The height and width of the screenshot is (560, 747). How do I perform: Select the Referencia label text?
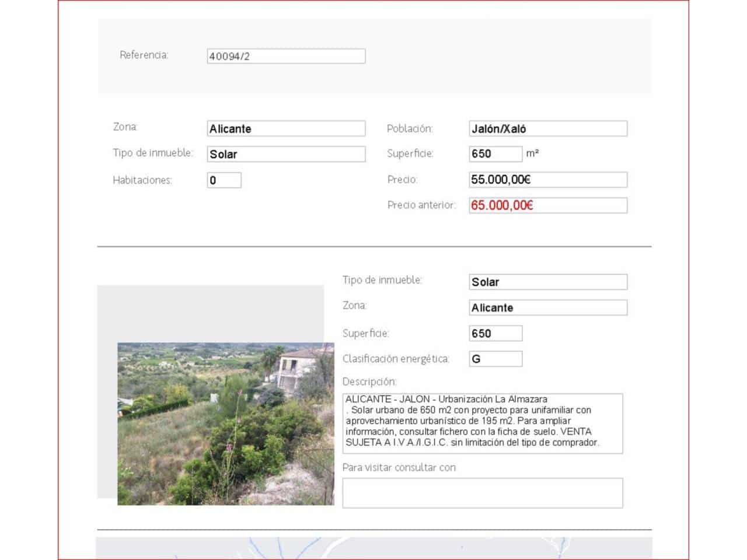[x=144, y=54]
